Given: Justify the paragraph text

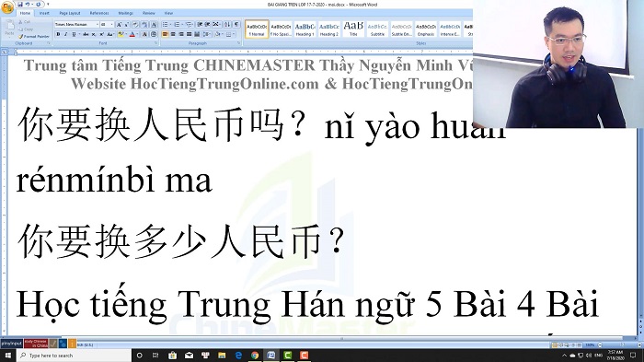Looking at the screenshot, I should pyautogui.click(x=189, y=35).
